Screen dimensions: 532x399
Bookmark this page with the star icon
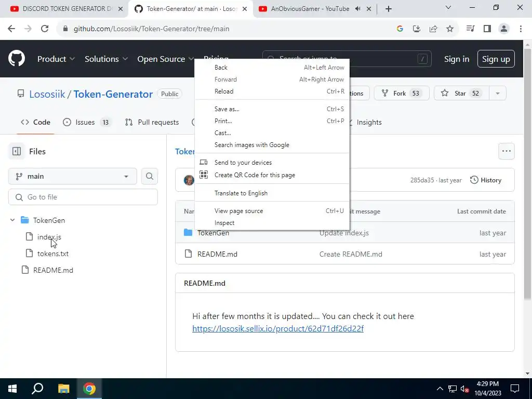tap(450, 29)
